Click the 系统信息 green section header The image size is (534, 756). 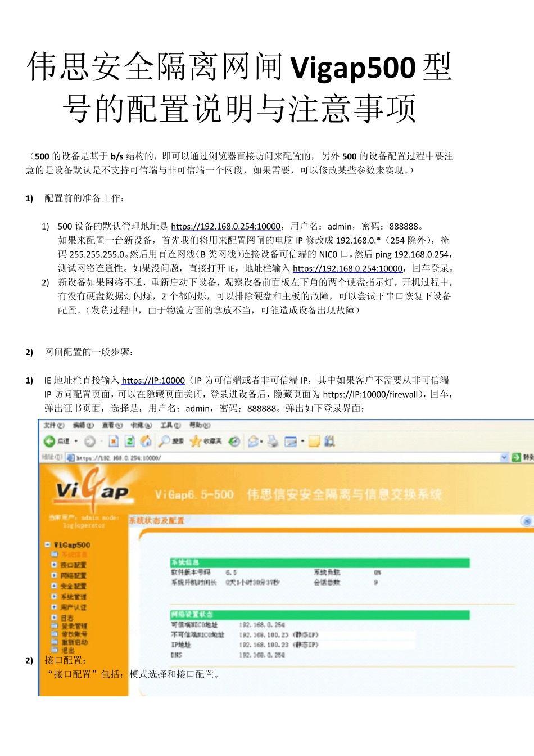tap(320, 562)
